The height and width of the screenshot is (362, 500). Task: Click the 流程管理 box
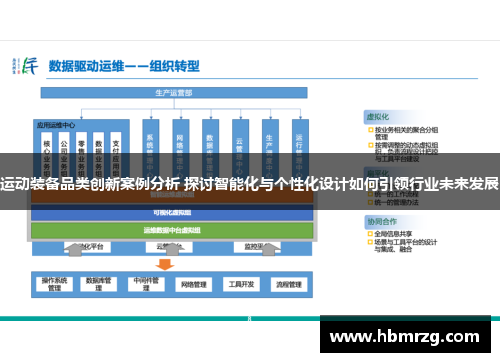point(289,285)
